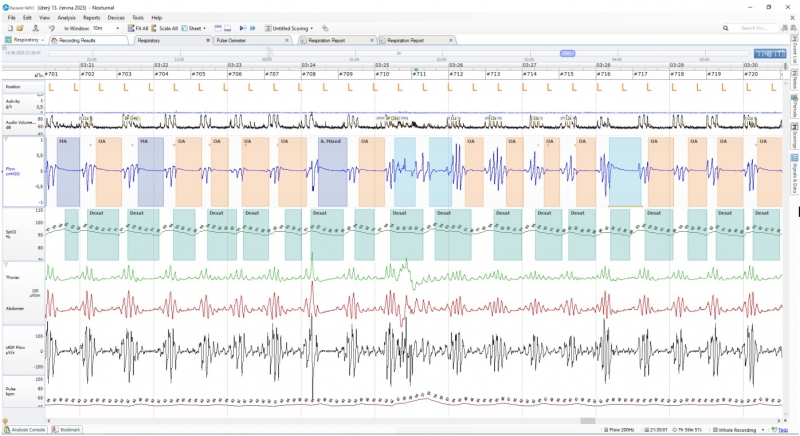800x436 pixels.
Task: Select epoch #716 in the epoch bar
Action: click(x=614, y=74)
